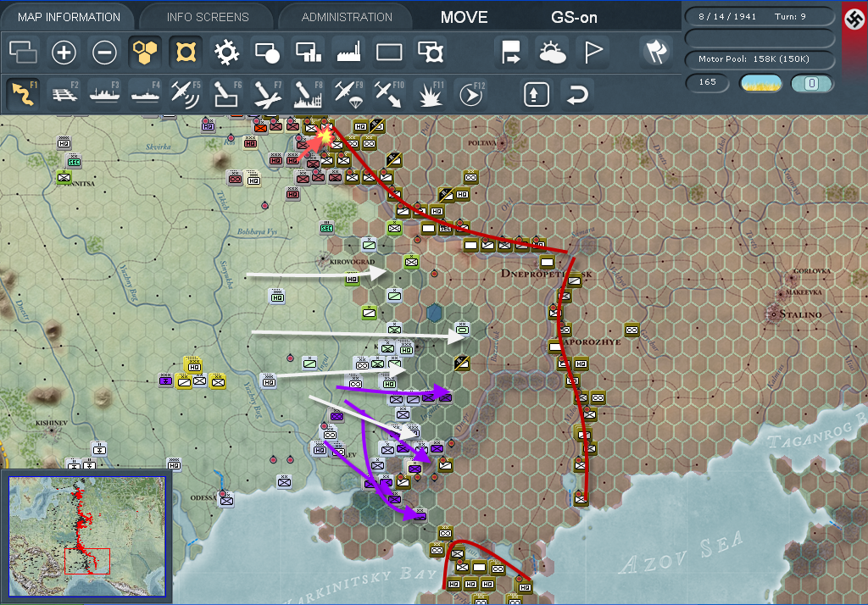
Task: Open the MAP INFORMATION tab
Action: point(69,17)
